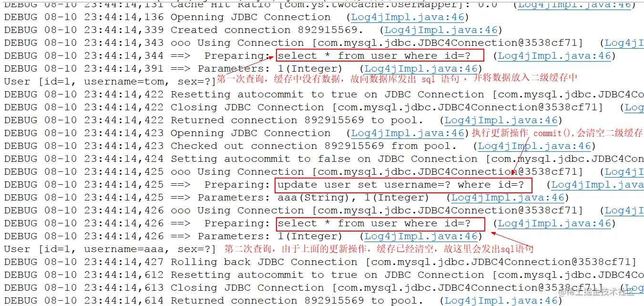Follow the link beside Created connection 892915569
The height and width of the screenshot is (306, 644).
point(441,30)
